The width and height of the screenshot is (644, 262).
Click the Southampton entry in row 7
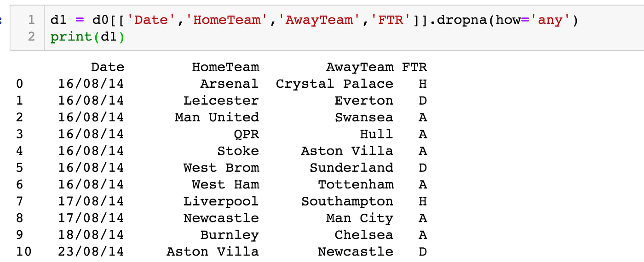(347, 201)
